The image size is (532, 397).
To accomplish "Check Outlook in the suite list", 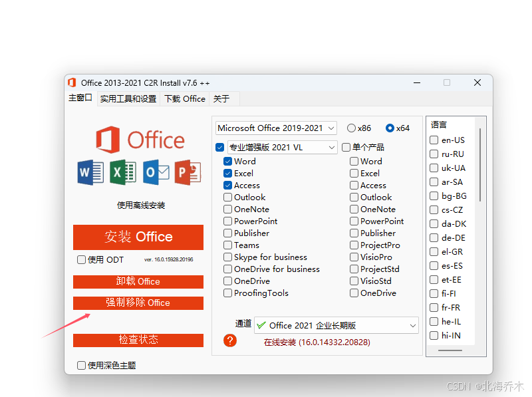I will coord(227,197).
